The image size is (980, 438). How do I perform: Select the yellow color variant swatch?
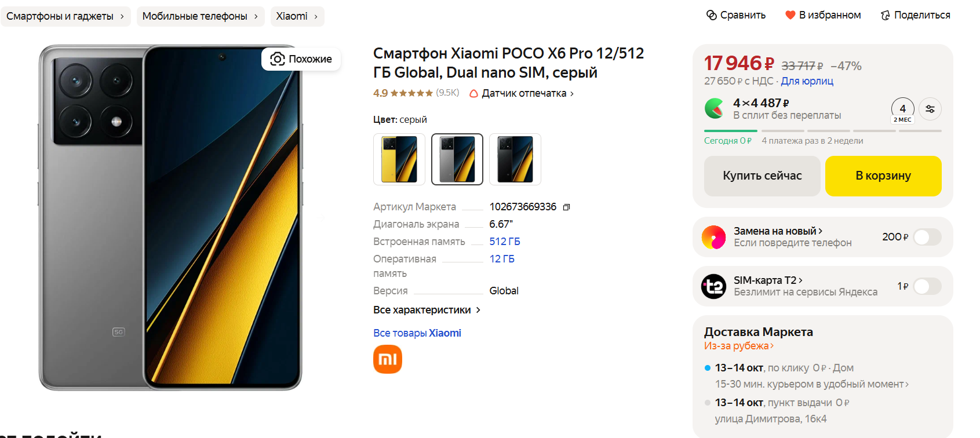399,159
